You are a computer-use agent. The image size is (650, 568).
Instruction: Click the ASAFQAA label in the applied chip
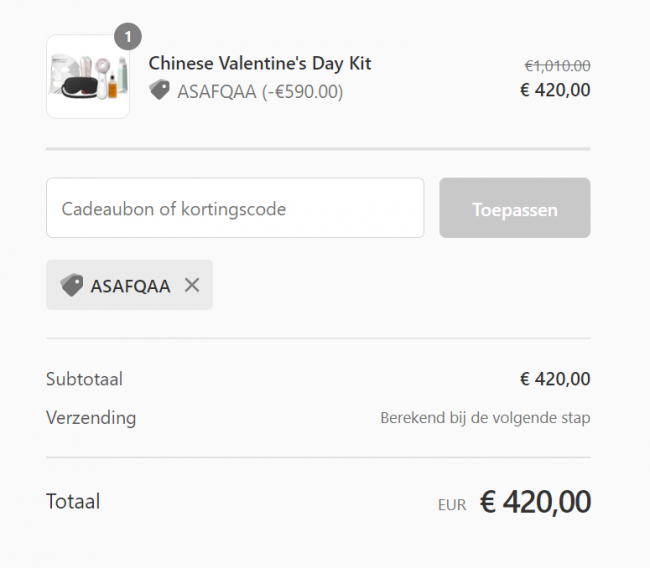pyautogui.click(x=131, y=286)
